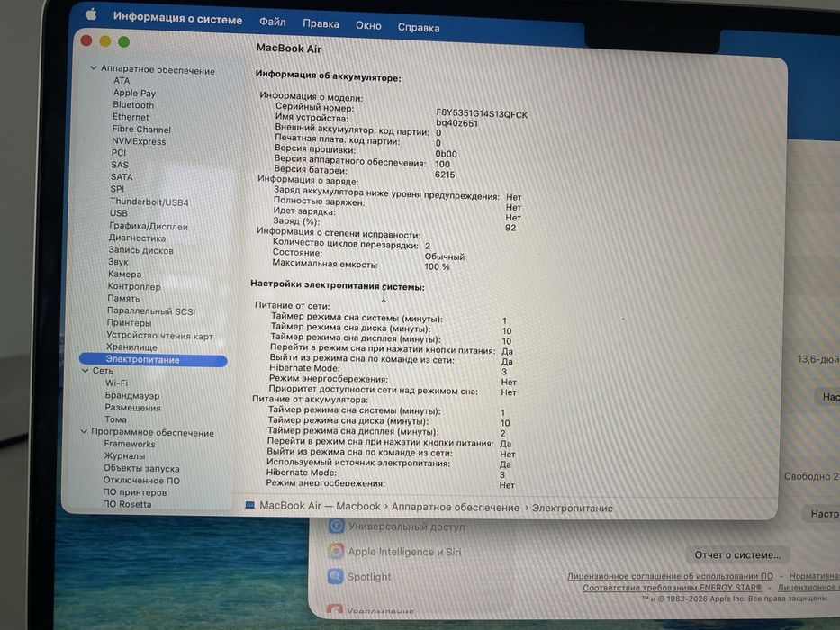
Task: Select Графика/Дисплеи in the sidebar
Action: point(149,226)
